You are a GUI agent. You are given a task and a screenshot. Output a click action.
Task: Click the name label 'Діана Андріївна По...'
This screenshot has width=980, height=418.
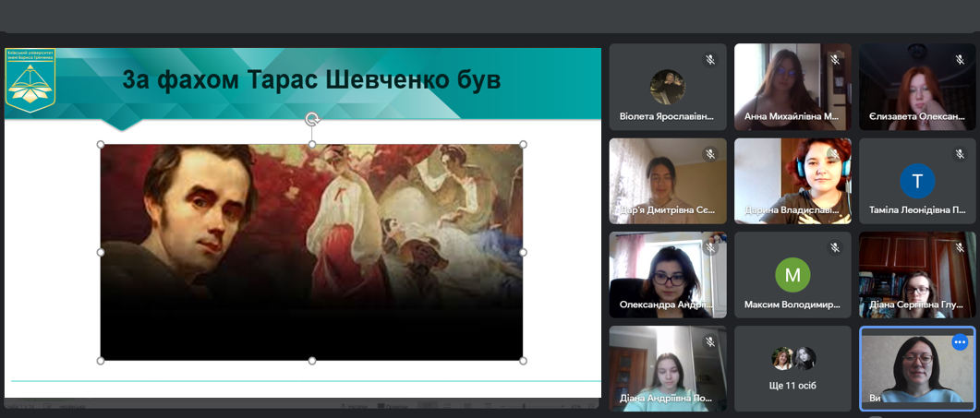665,398
